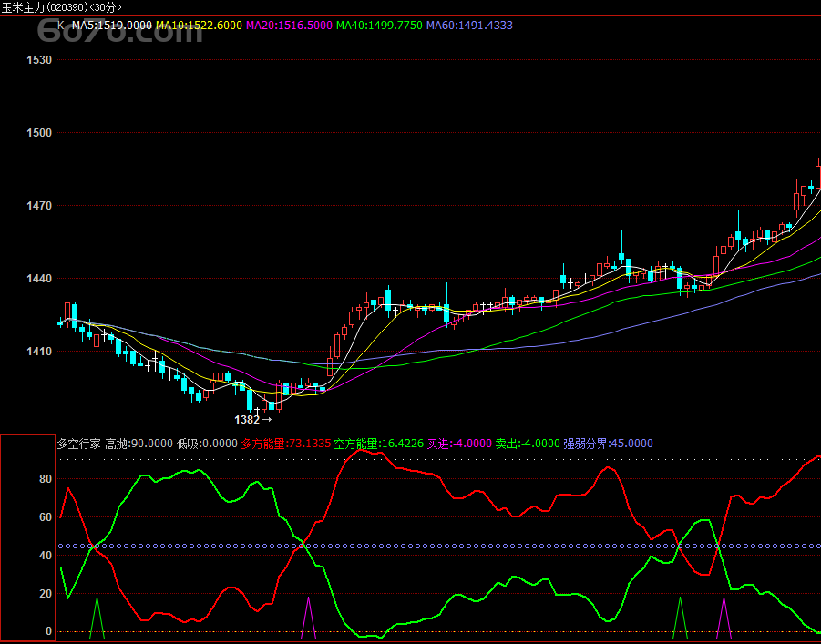Click the 低吸:0.0000 parameter label

pyautogui.click(x=206, y=444)
